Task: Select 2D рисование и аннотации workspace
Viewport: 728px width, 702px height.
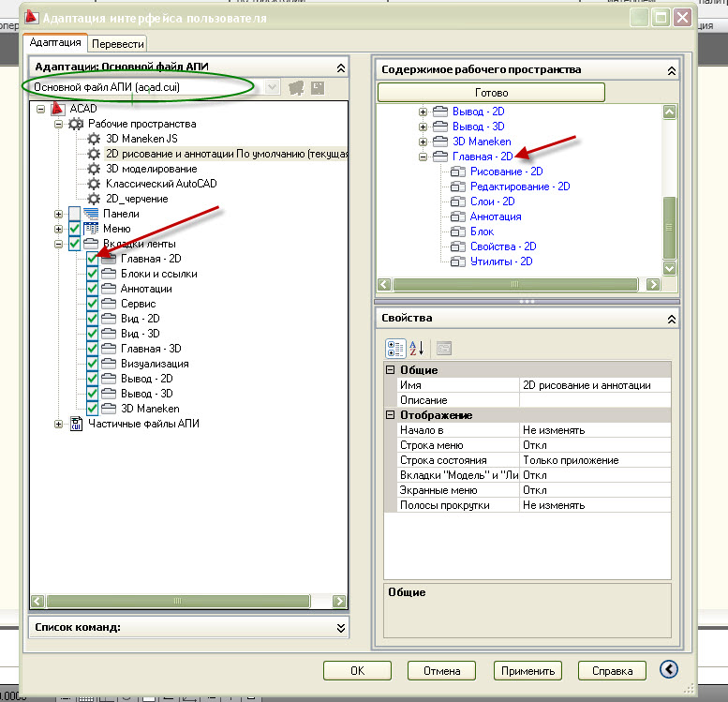Action: [227, 154]
